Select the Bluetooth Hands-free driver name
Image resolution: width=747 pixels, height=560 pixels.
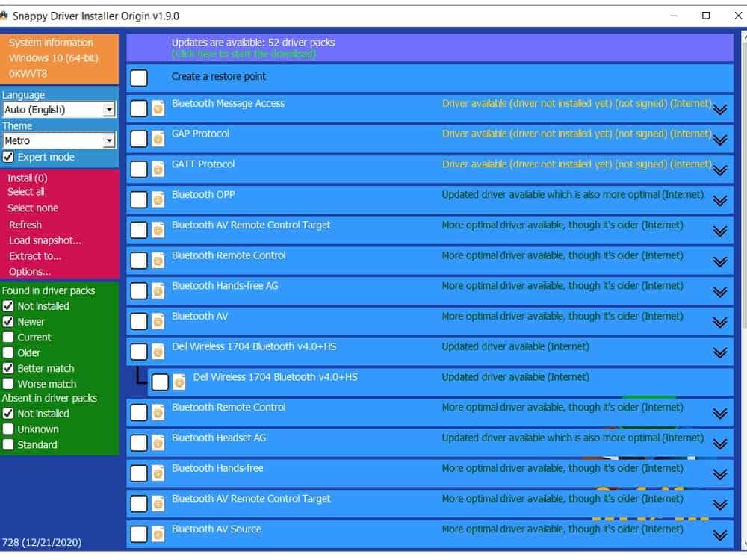(217, 468)
